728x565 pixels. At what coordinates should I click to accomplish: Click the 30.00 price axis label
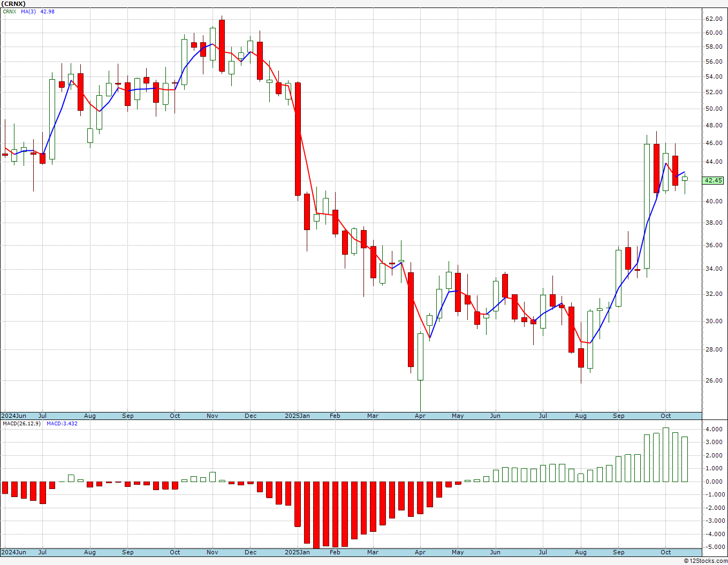point(714,321)
